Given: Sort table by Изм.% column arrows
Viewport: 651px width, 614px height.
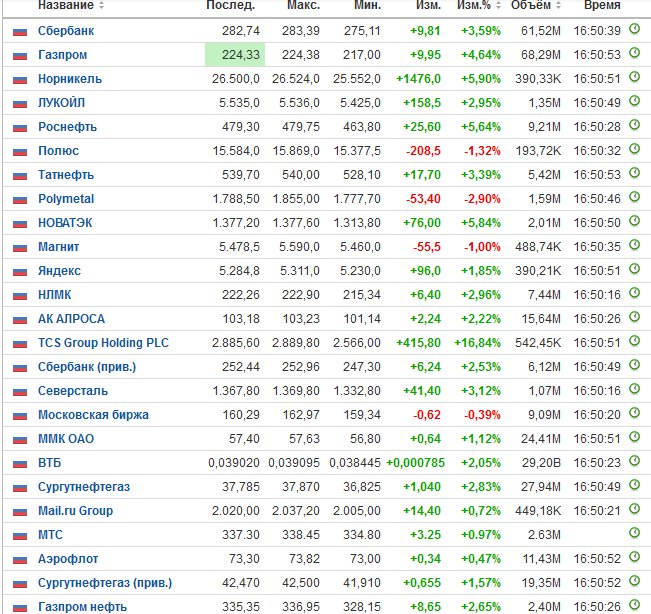Looking at the screenshot, I should pyautogui.click(x=498, y=5).
